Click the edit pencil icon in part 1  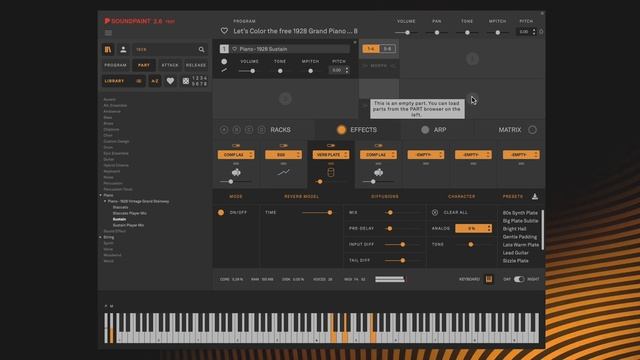(224, 70)
